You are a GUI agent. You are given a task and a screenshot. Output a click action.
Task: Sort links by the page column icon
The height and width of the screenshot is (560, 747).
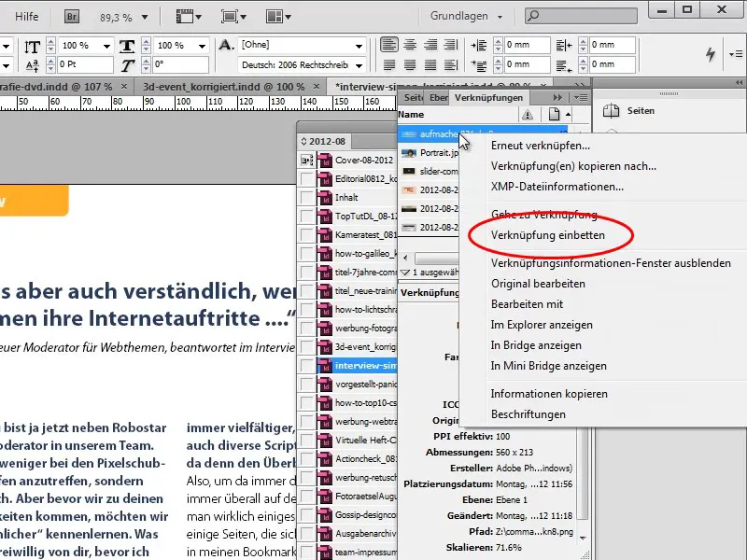tap(554, 114)
